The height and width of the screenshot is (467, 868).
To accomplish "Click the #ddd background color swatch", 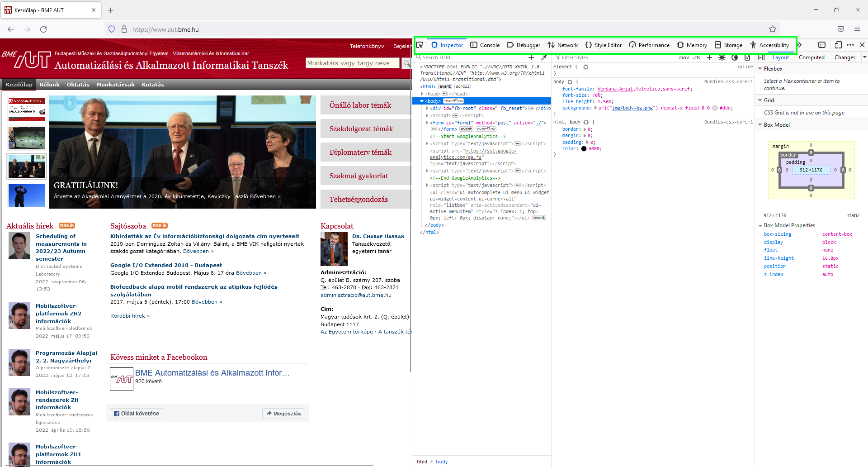I will point(715,108).
